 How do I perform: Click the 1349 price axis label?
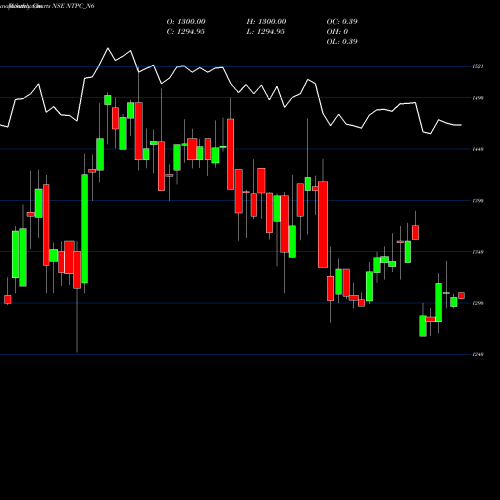coord(478,252)
